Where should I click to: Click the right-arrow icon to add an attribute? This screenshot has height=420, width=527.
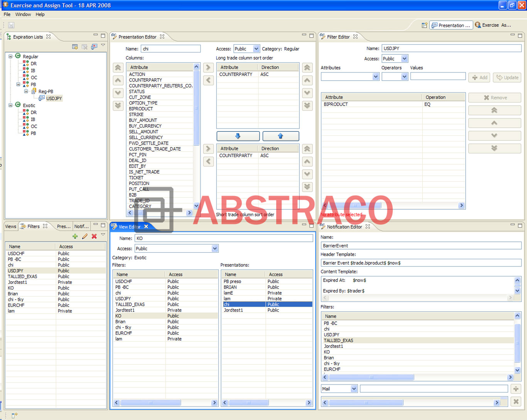[x=208, y=67]
